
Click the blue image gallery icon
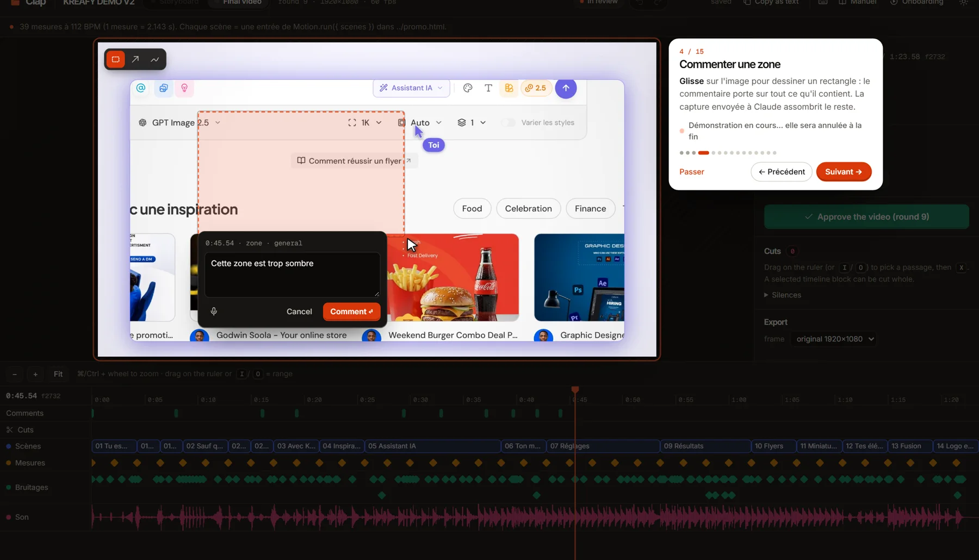[x=164, y=88]
